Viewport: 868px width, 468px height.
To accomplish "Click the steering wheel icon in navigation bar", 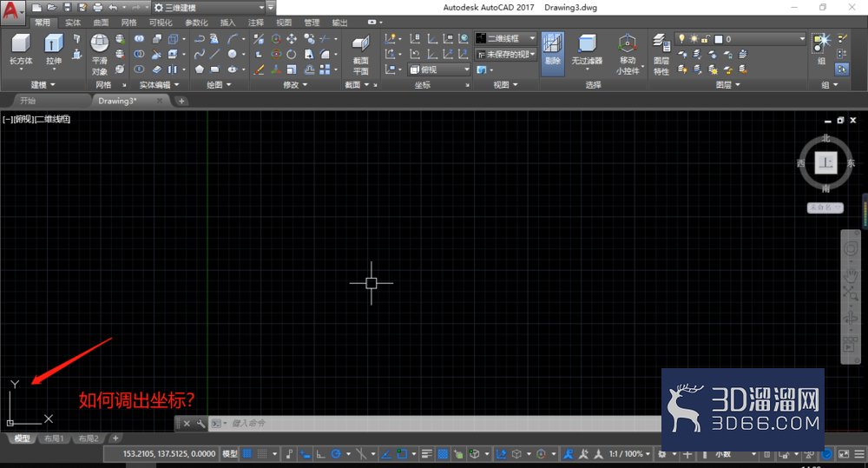I will [x=851, y=249].
